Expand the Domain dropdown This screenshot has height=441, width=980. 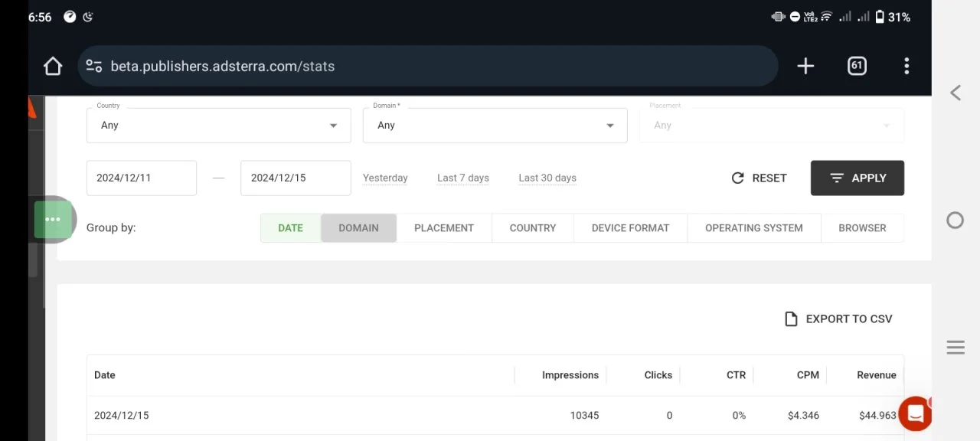(x=495, y=125)
